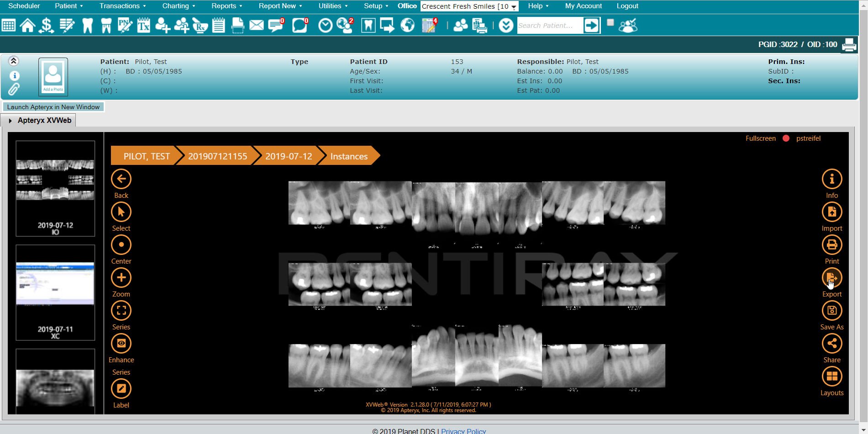Screen dimensions: 868x434
Task: Open the chat bubble icon
Action: [300, 25]
